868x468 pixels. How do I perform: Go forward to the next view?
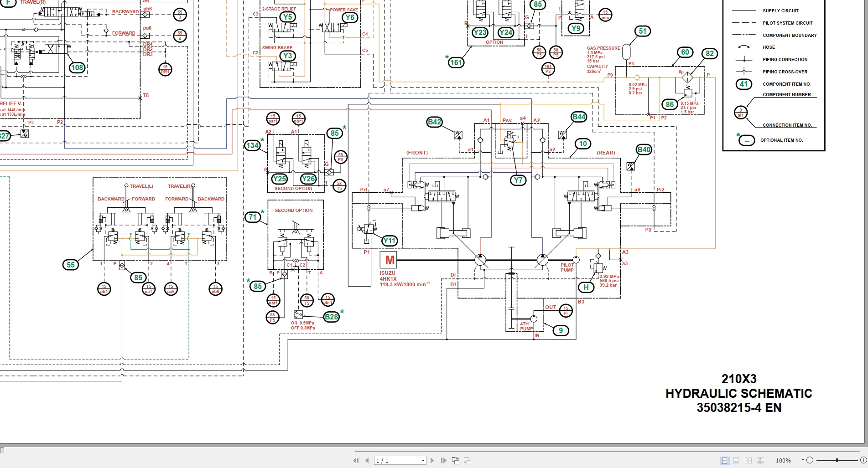pos(467,460)
